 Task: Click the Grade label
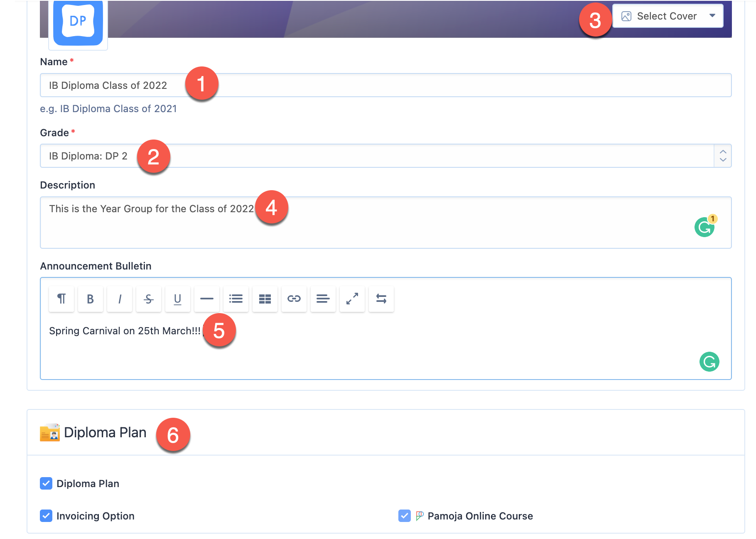click(54, 133)
